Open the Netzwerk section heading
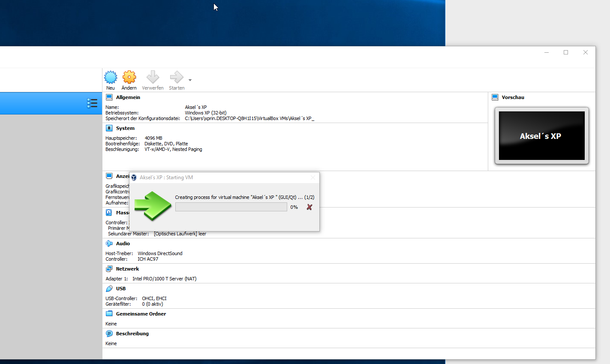The width and height of the screenshot is (610, 364). [128, 269]
